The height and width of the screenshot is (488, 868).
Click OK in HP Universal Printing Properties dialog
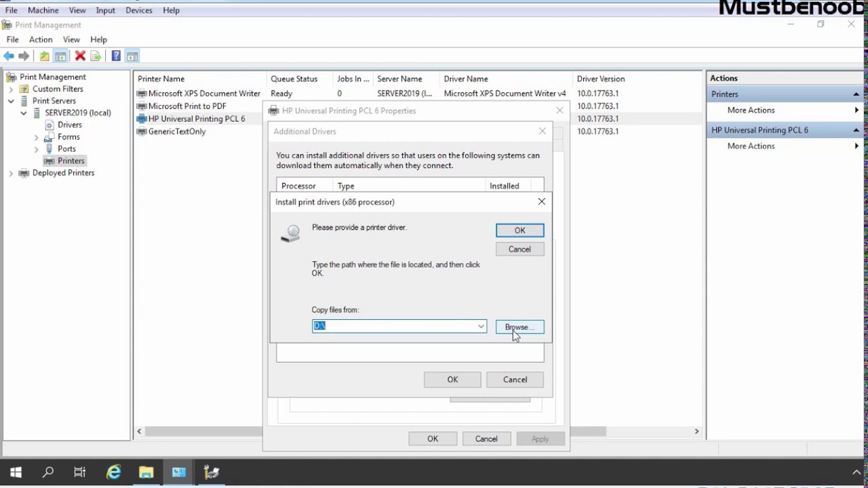433,439
